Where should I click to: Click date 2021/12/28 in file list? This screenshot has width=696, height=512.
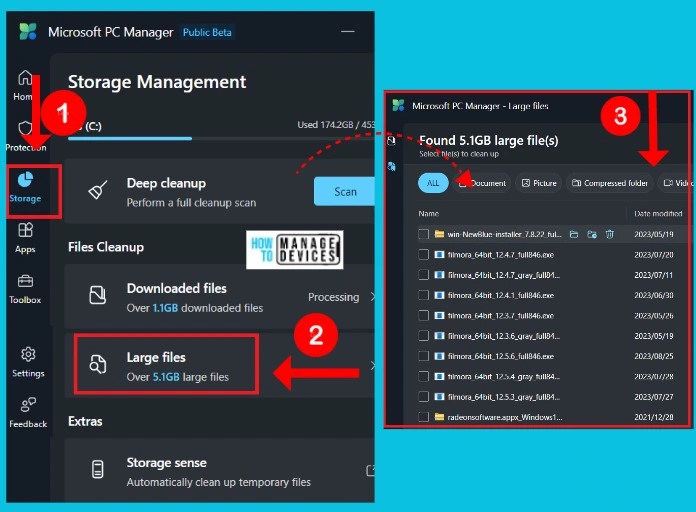pos(654,417)
